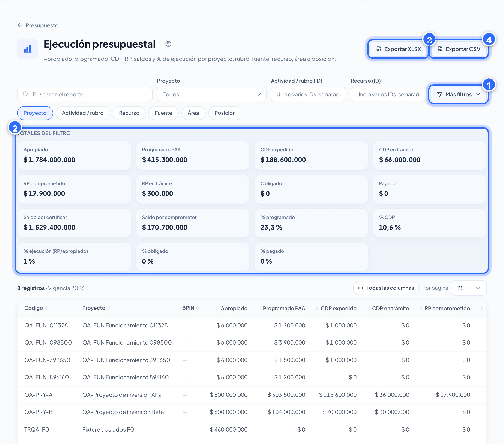Click the $ 17.900.000 RP comprometido table cell
The height and width of the screenshot is (444, 504).
click(453, 395)
